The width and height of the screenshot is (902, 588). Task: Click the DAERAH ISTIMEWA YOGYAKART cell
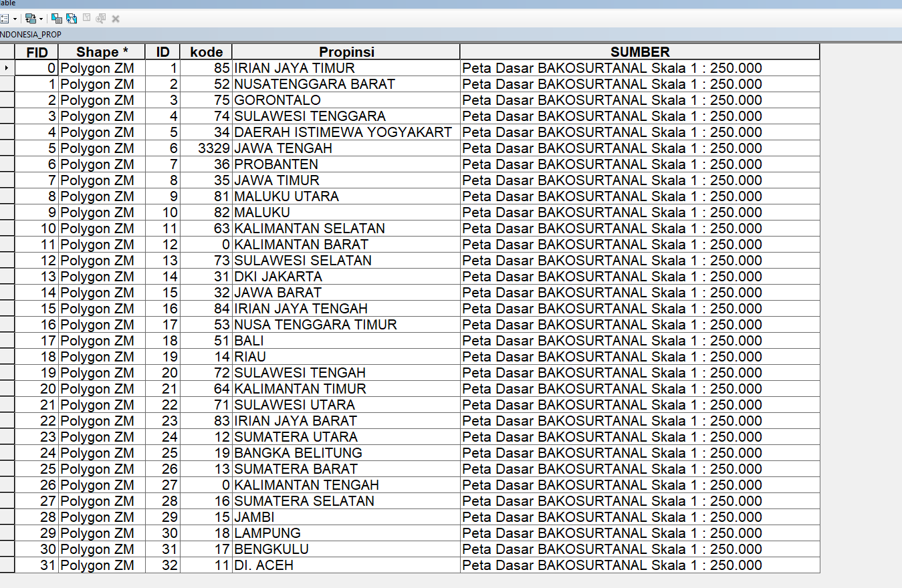click(x=346, y=132)
